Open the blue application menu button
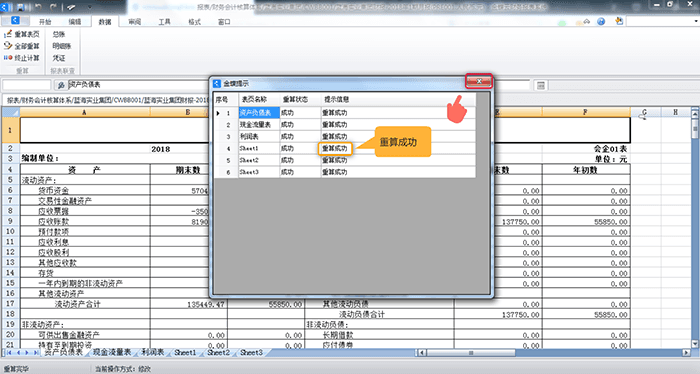 tap(15, 21)
